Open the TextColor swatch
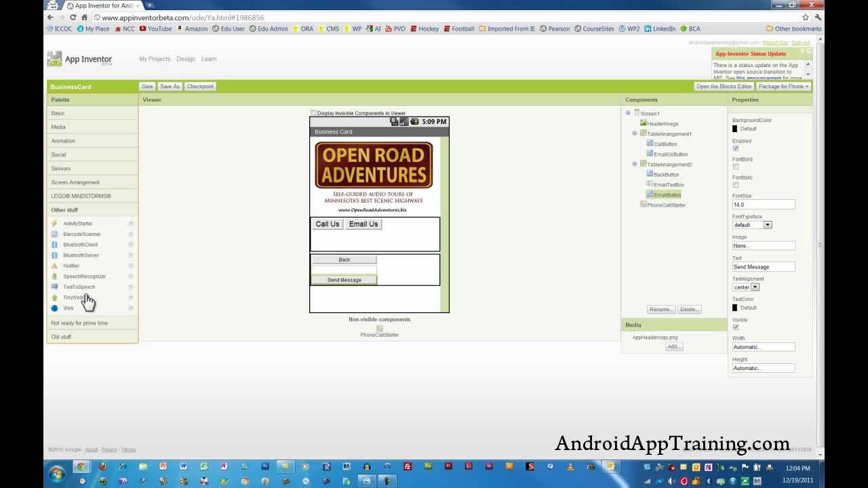Image resolution: width=868 pixels, height=488 pixels. click(735, 308)
